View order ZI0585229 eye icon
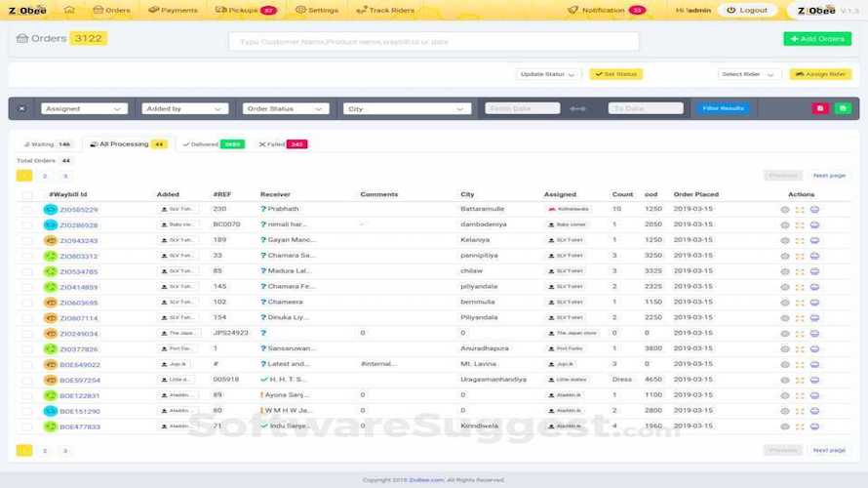 tap(784, 210)
